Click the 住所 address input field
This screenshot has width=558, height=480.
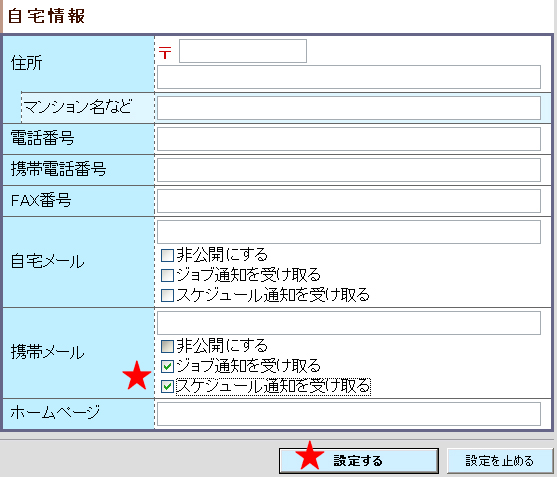(349, 77)
